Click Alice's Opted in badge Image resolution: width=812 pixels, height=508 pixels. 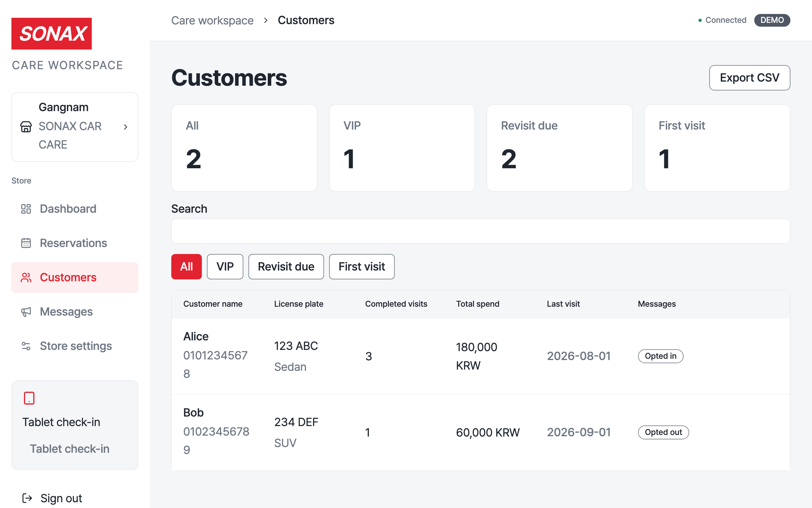point(660,356)
